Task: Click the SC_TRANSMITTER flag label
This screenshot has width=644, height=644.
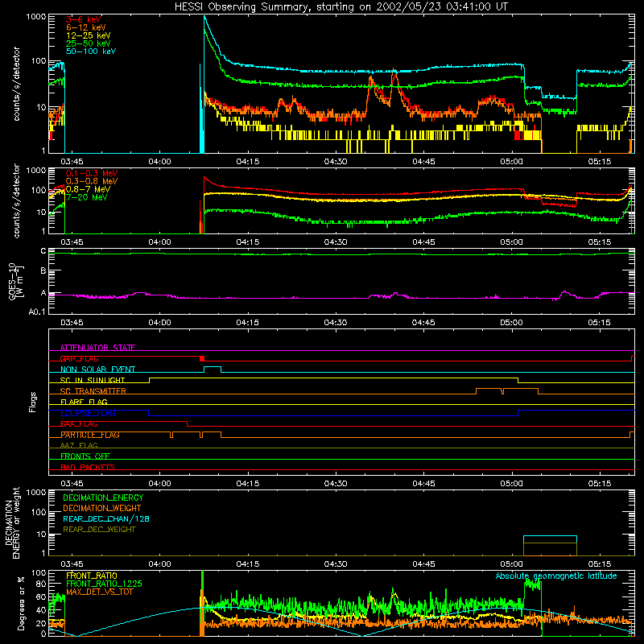Action: [93, 391]
